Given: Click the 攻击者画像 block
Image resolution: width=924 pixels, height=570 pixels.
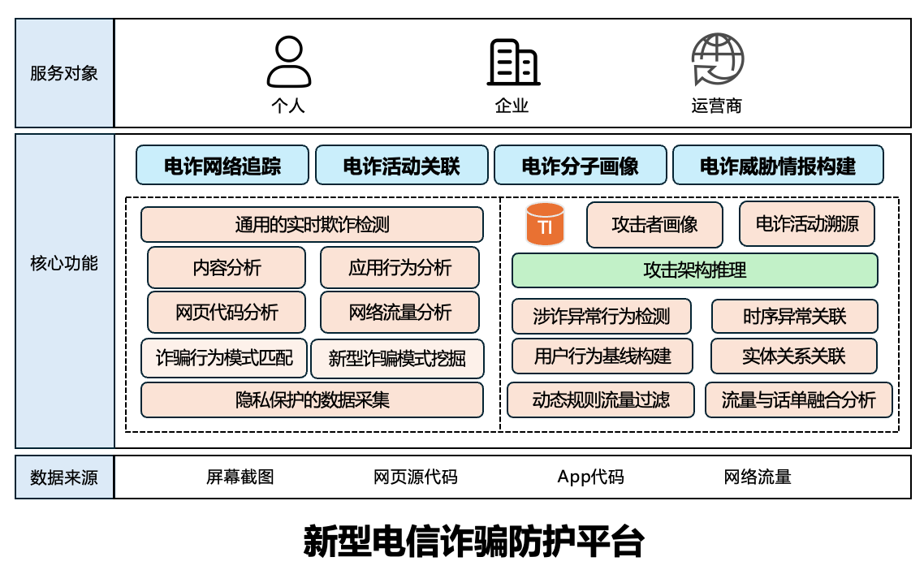Looking at the screenshot, I should [x=654, y=225].
